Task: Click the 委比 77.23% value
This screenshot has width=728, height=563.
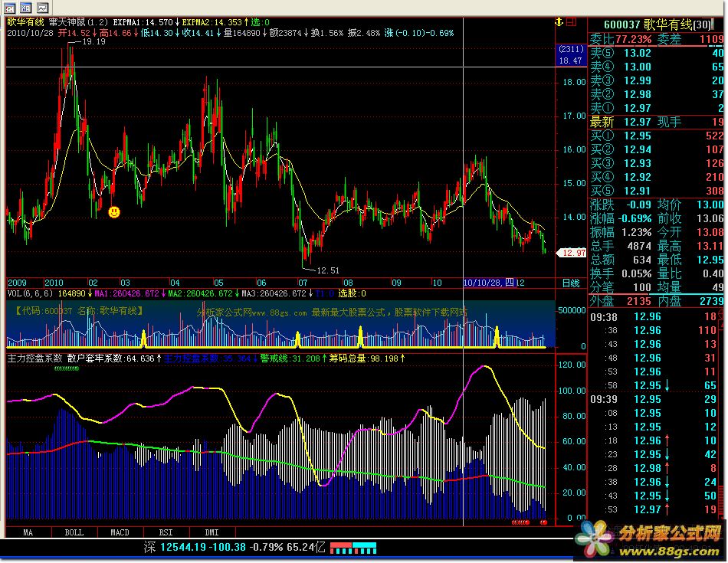Action: 634,40
